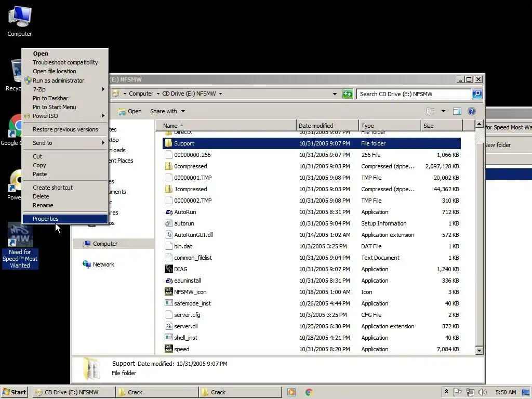Choose Properties in the context menu

[65, 219]
